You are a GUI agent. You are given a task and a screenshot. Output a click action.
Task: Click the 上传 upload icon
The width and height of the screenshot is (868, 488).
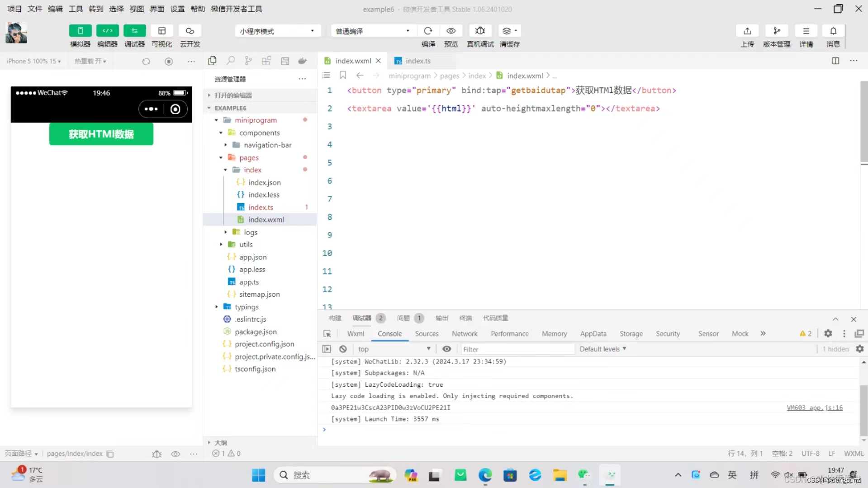(x=747, y=31)
